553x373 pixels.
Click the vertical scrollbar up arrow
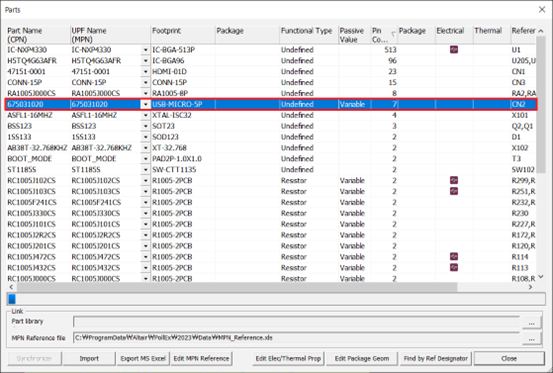click(541, 31)
